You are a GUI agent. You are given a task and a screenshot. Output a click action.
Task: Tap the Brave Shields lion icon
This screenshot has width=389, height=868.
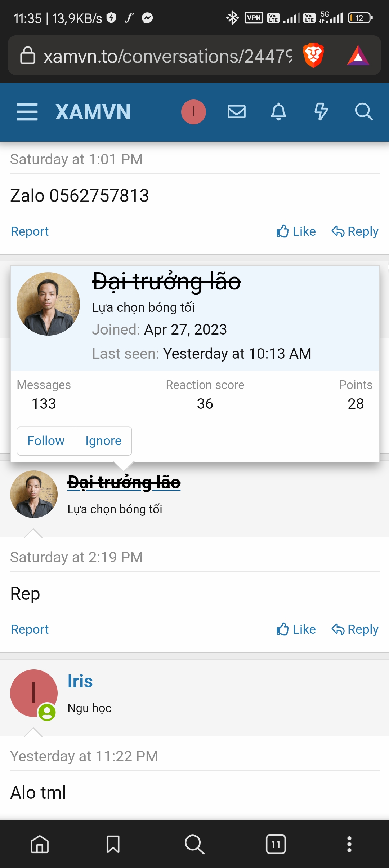coord(313,56)
